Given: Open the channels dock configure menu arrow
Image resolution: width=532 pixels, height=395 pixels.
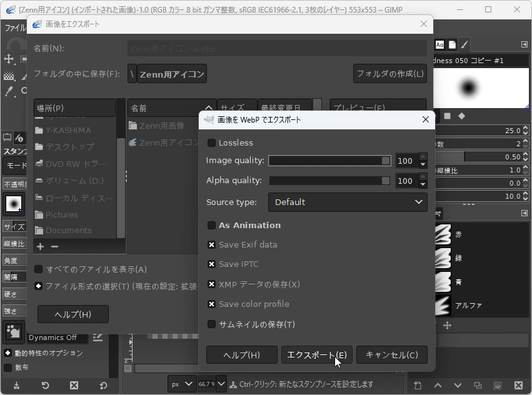Looking at the screenshot, I should 524,213.
